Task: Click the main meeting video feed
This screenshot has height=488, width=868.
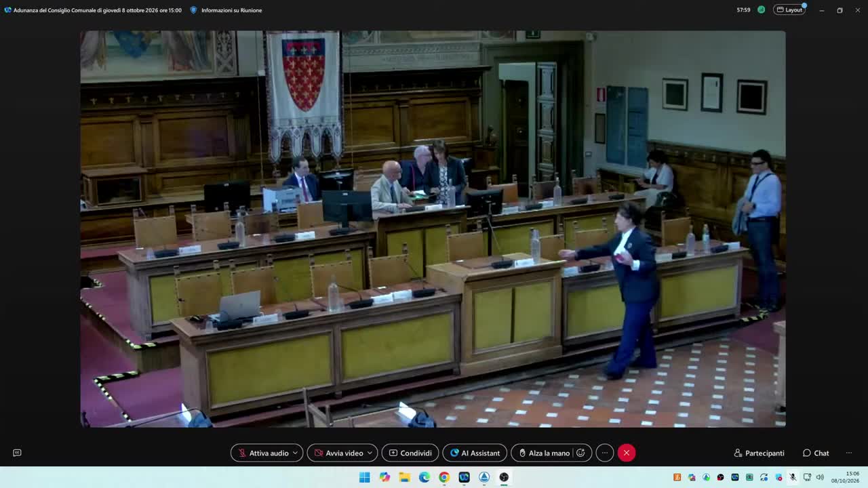Action: click(x=433, y=229)
